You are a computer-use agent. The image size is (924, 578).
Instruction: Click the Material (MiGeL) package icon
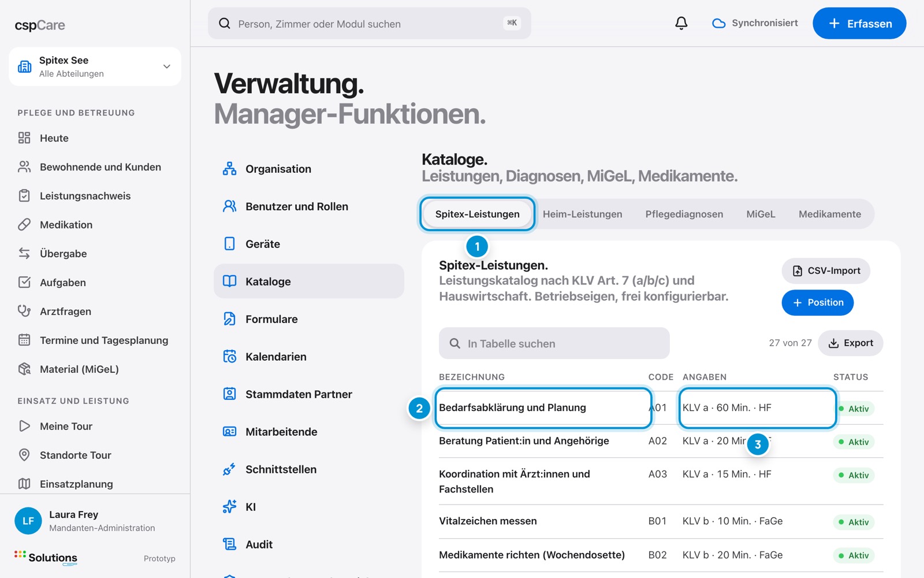(x=24, y=369)
